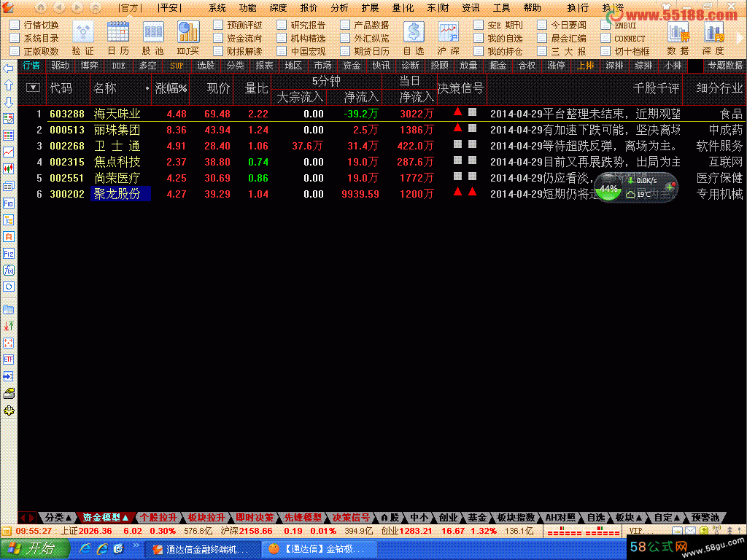747x560 pixels.
Task: Click the 开始 Start button
Action: pyautogui.click(x=31, y=549)
